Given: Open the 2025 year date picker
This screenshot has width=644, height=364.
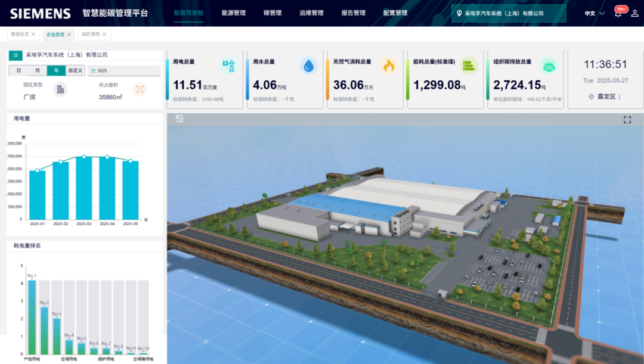Looking at the screenshot, I should (x=124, y=71).
